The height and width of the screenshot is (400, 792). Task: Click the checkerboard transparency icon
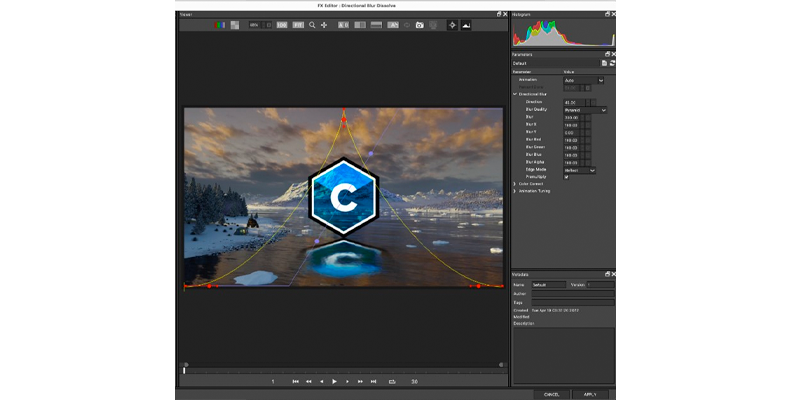click(235, 25)
